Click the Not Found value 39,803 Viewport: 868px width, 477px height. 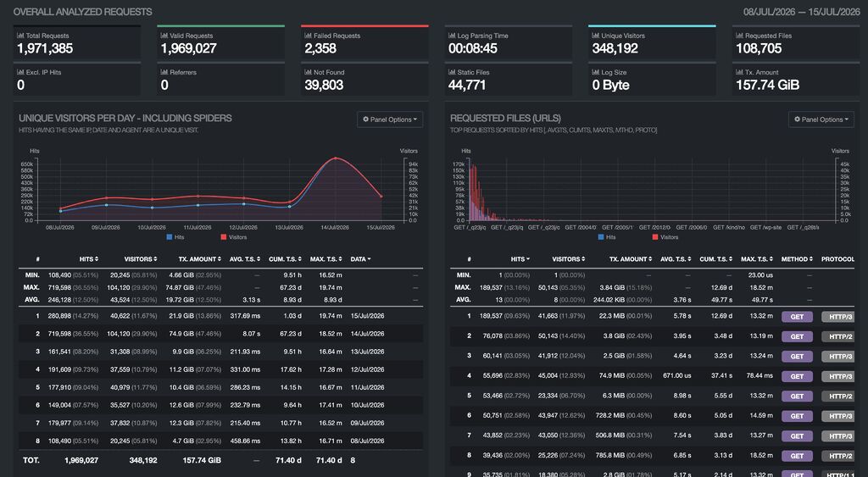(324, 86)
